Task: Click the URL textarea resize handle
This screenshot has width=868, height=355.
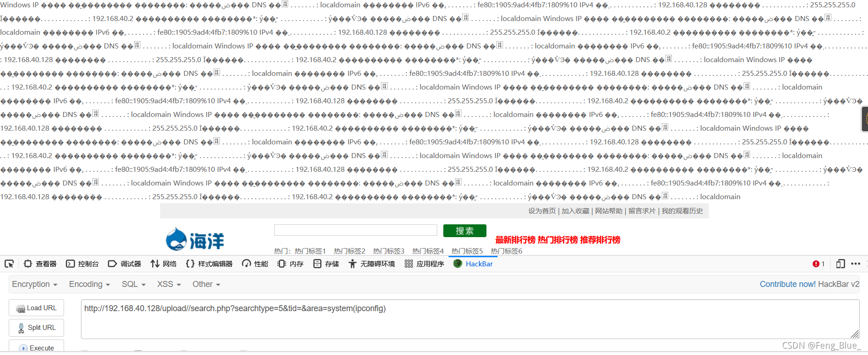Action: pyautogui.click(x=855, y=334)
